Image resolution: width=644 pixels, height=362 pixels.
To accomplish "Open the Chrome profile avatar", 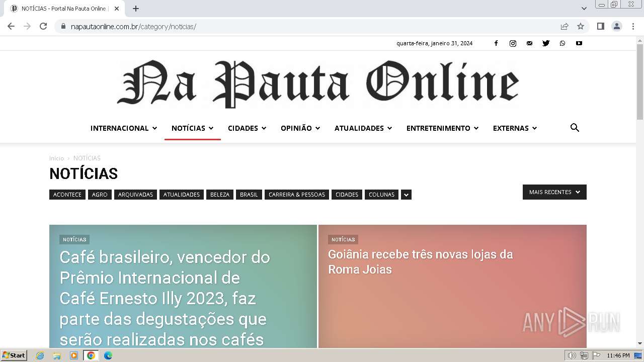I will [617, 26].
